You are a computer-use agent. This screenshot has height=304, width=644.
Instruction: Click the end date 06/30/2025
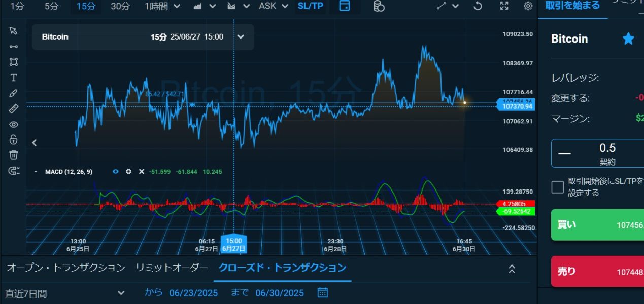point(280,293)
